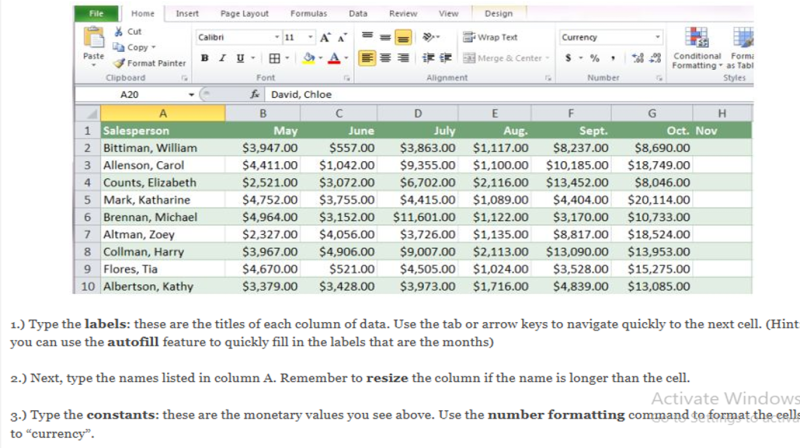
Task: Open the Currency number format dropdown
Action: click(657, 37)
